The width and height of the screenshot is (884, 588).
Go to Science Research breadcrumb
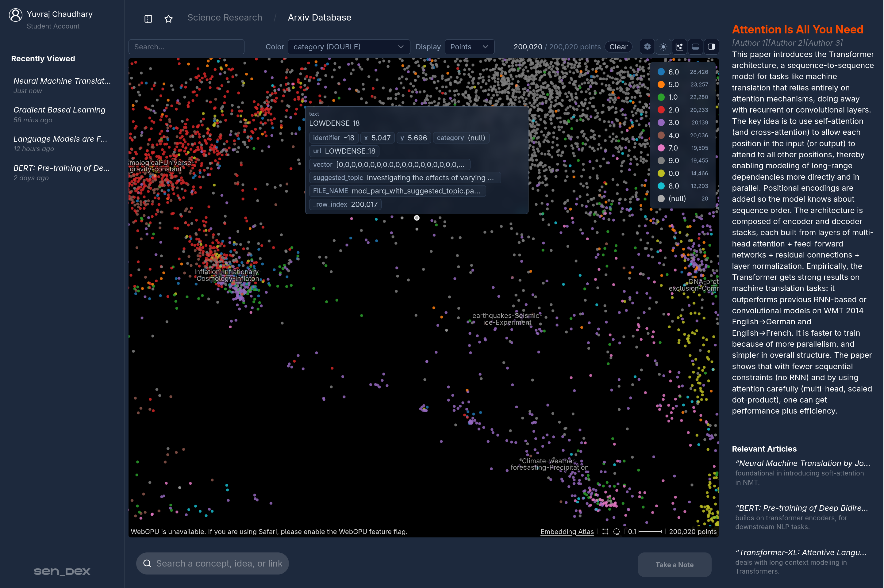click(225, 17)
